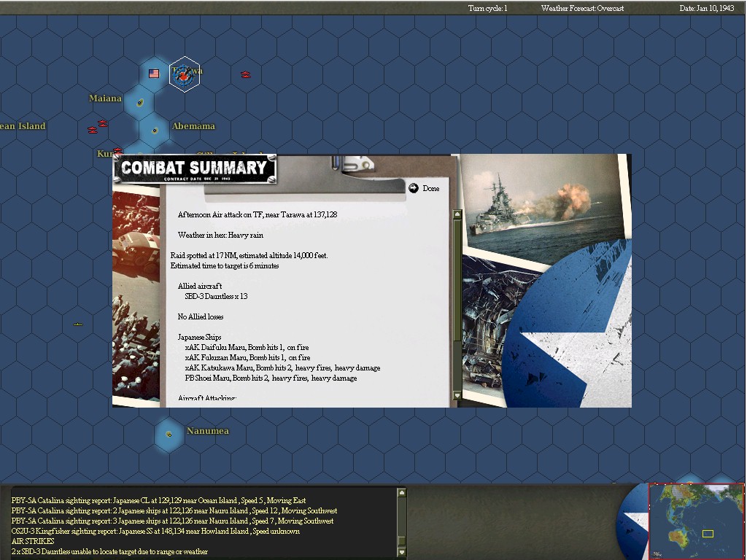Click the Japanese CL sighting report near Ocean Island
747x560 pixels.
tap(158, 500)
